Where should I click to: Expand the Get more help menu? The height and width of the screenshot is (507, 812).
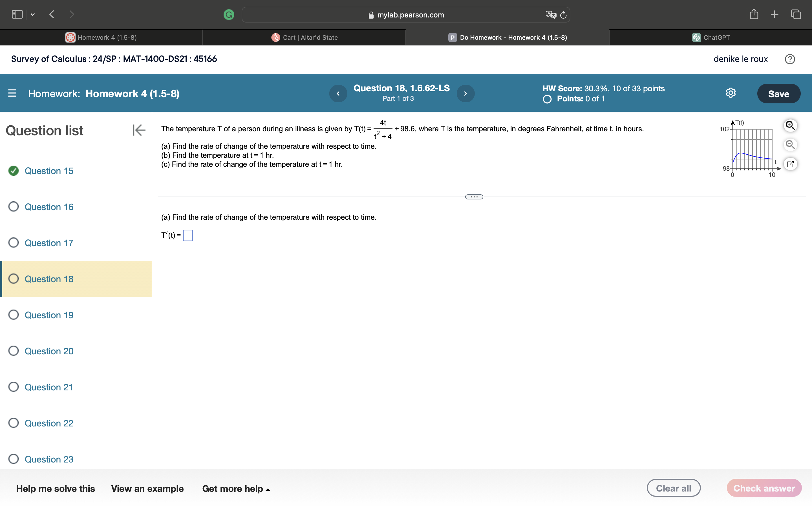[236, 489]
